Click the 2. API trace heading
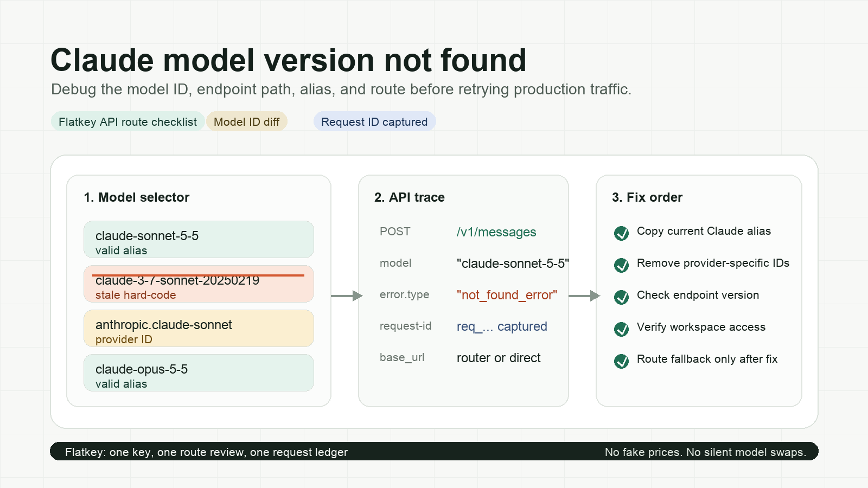Image resolution: width=868 pixels, height=488 pixels. 410,197
